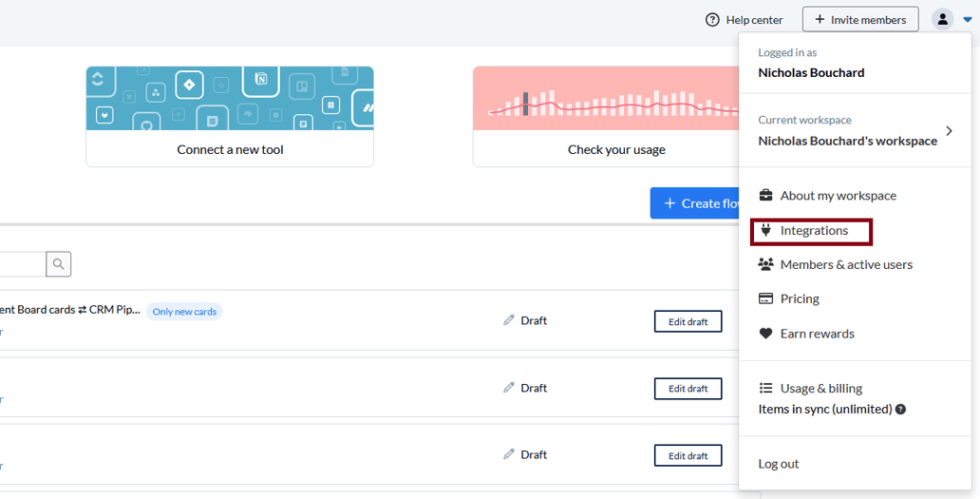Click the search magnifier icon

point(59,264)
